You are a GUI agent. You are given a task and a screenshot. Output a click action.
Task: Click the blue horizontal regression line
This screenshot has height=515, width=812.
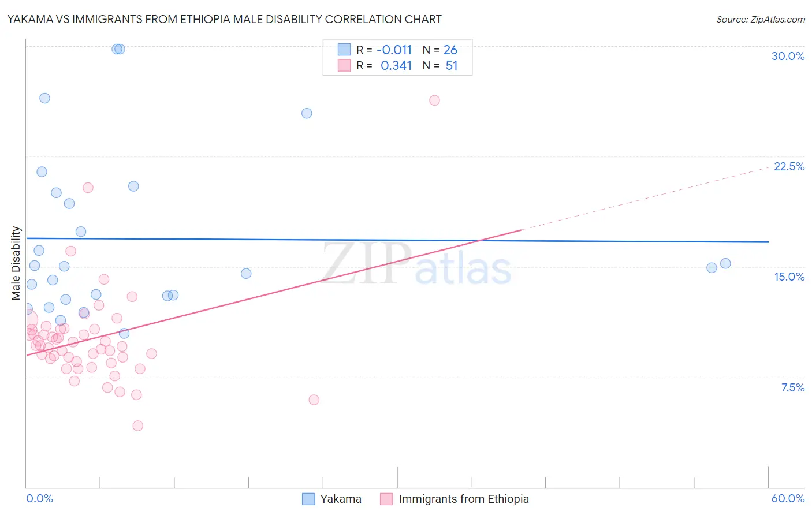[x=397, y=240]
